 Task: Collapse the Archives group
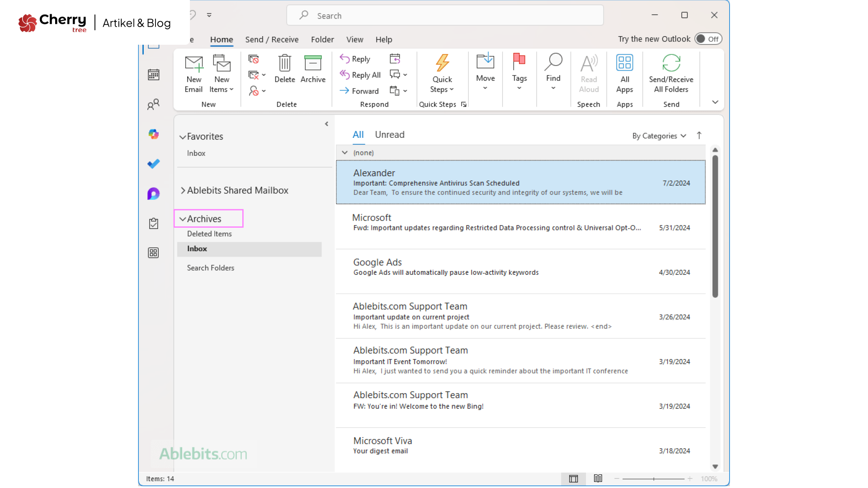(x=183, y=219)
